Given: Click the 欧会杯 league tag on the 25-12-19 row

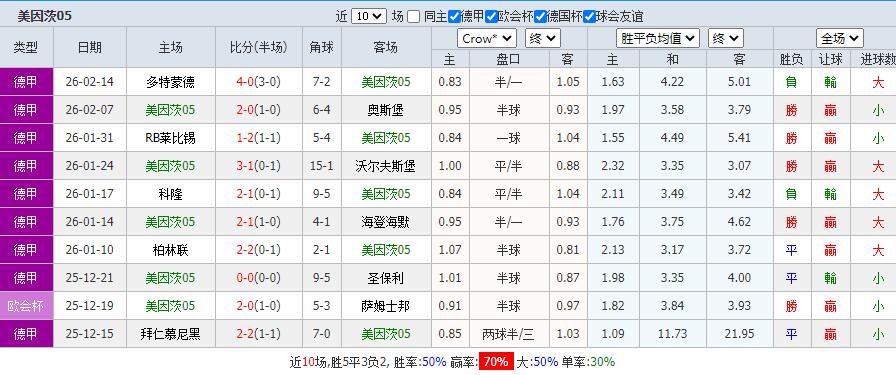Looking at the screenshot, I should pos(26,306).
